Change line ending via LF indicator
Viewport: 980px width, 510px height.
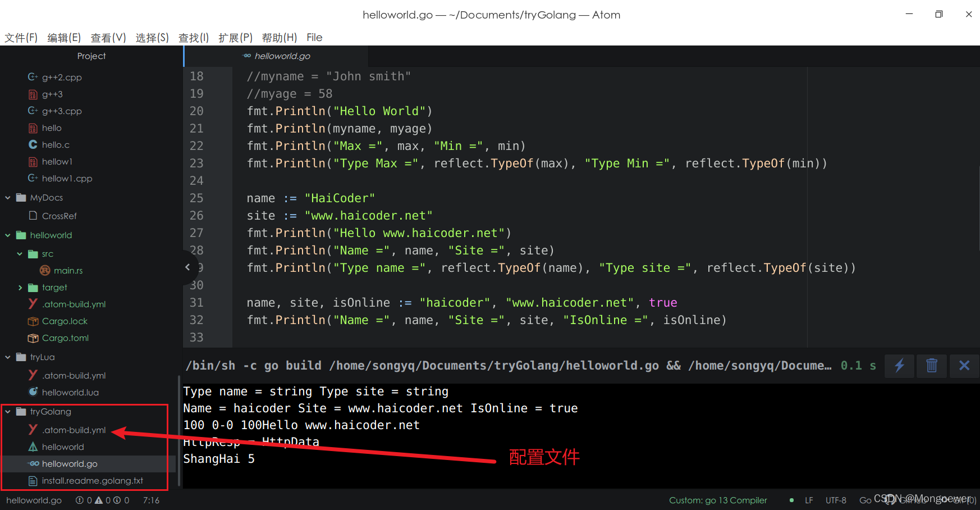809,500
